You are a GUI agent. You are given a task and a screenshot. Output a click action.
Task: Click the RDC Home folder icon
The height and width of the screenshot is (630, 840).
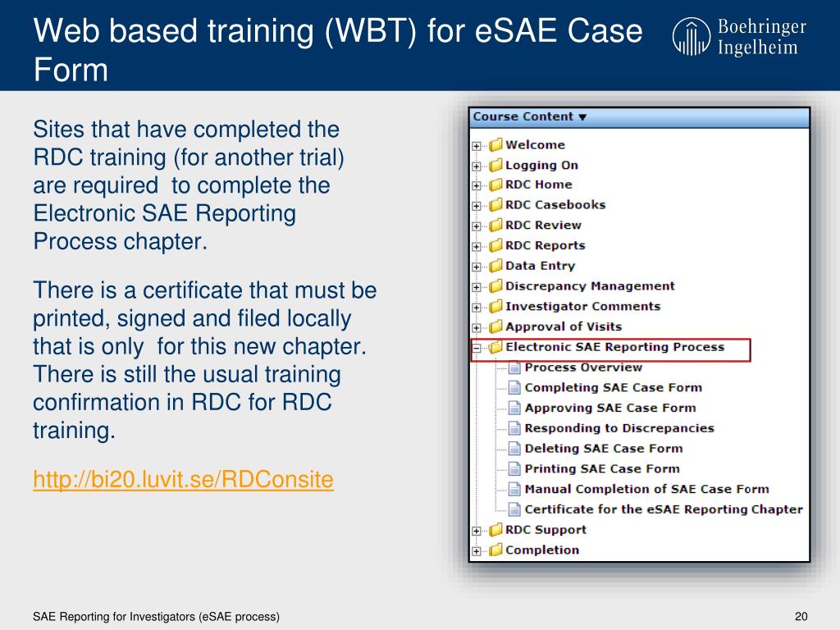(x=495, y=185)
